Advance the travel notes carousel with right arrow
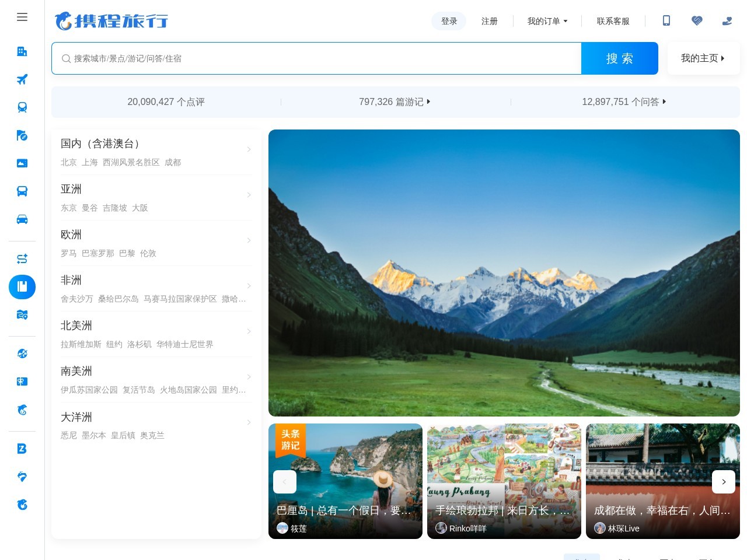The image size is (747, 560). [724, 482]
